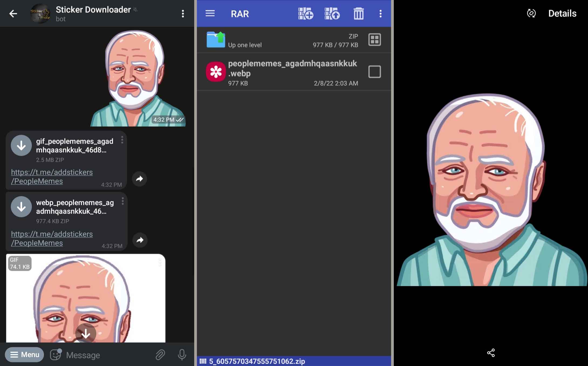Viewport: 588px width, 366px height.
Task: Select all files using grid icon
Action: [375, 40]
